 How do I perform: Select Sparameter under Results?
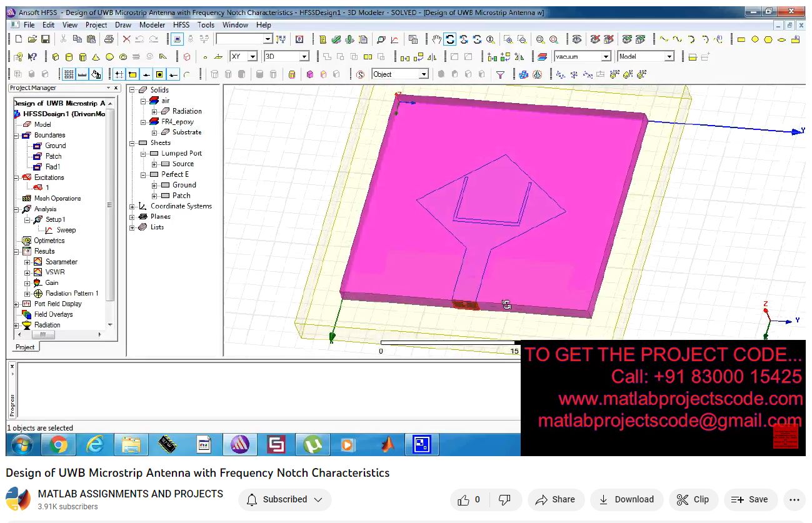(61, 262)
